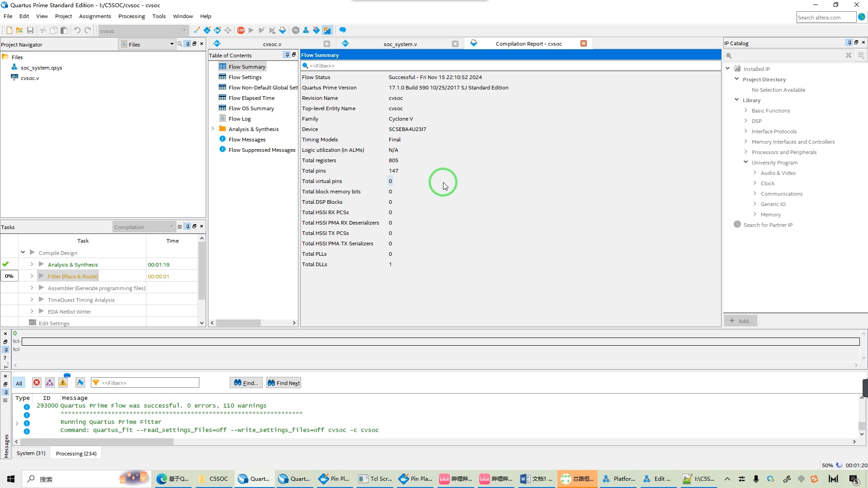Open Windows Start button
The image size is (868, 488).
point(11,479)
